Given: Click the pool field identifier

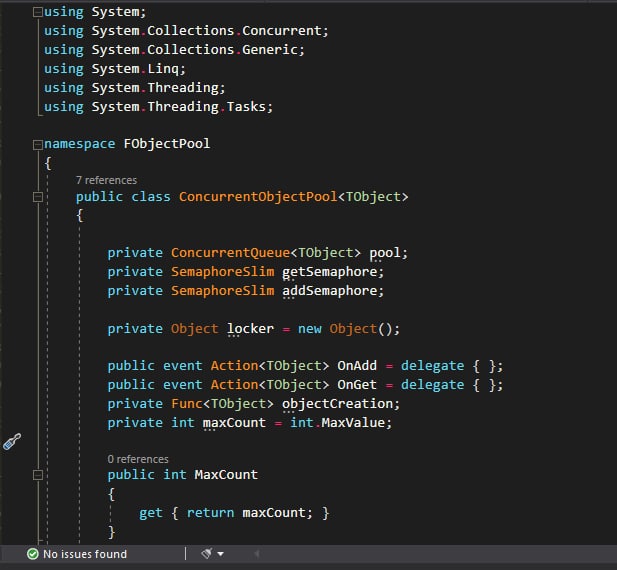Looking at the screenshot, I should pos(384,253).
